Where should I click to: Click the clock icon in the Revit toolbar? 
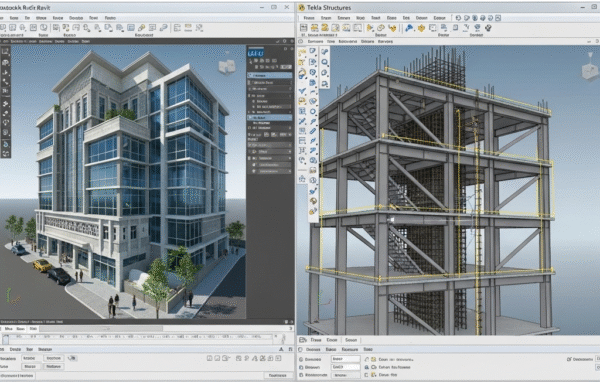pos(44,27)
